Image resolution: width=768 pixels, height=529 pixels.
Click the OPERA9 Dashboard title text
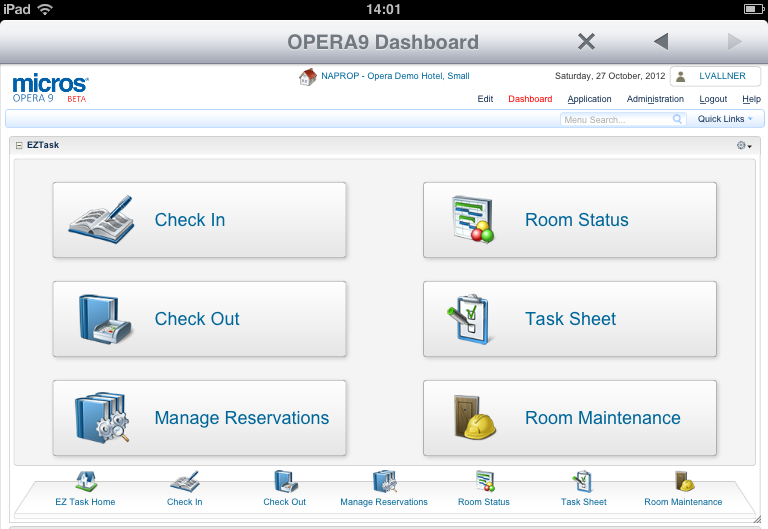(383, 42)
